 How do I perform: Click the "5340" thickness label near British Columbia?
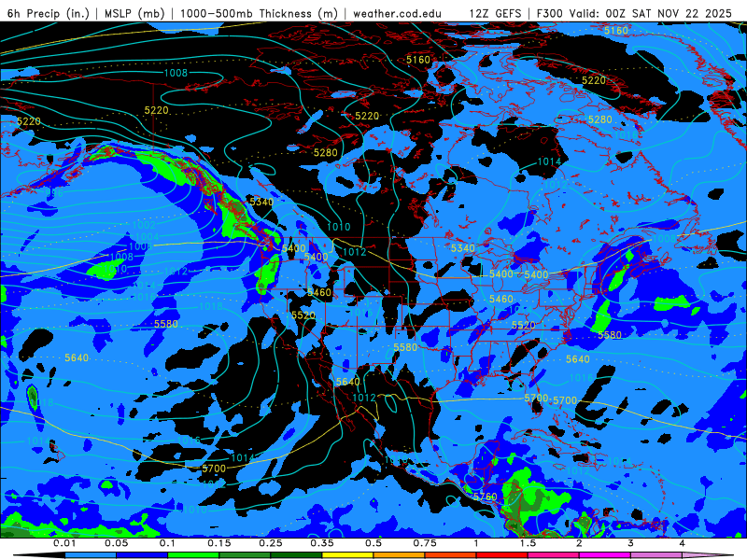pos(261,202)
